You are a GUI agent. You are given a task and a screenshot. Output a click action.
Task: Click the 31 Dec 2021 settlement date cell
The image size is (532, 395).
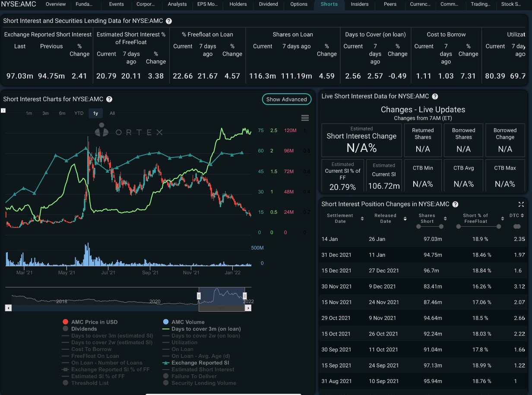click(x=337, y=255)
